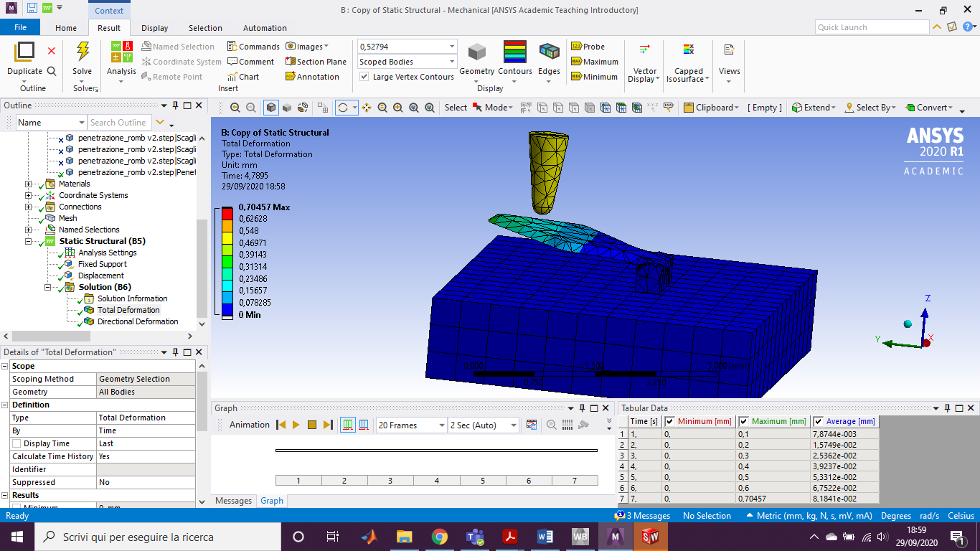Expand the Materials tree node

(x=29, y=184)
